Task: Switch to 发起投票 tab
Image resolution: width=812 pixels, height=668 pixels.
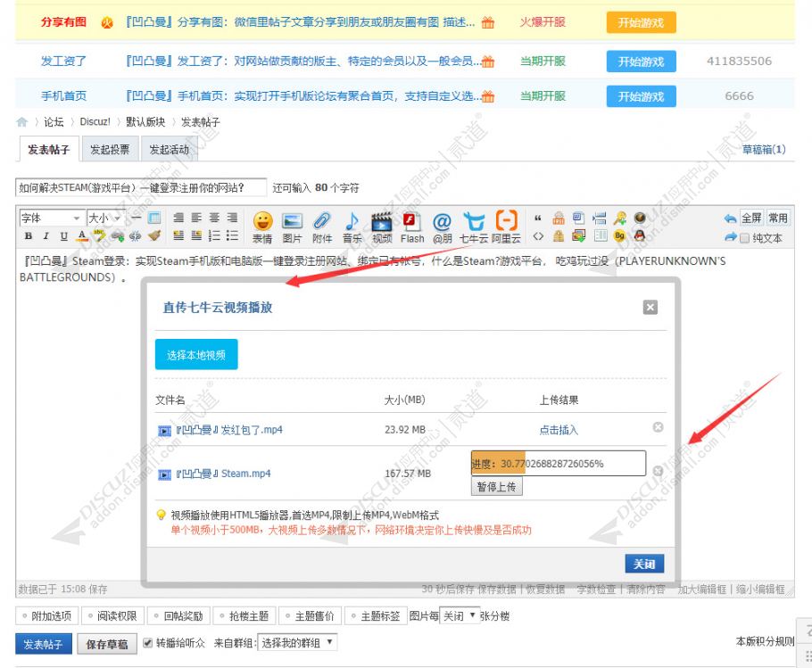Action: point(110,150)
